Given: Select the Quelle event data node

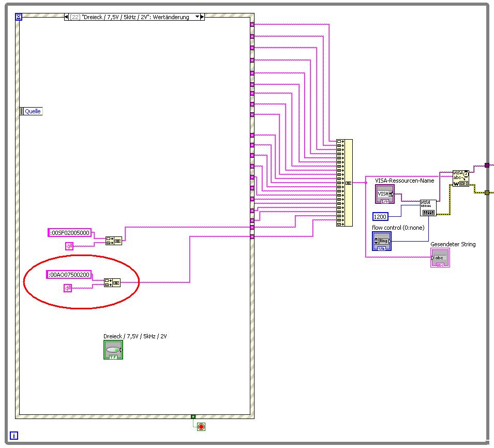Looking at the screenshot, I should pyautogui.click(x=31, y=111).
